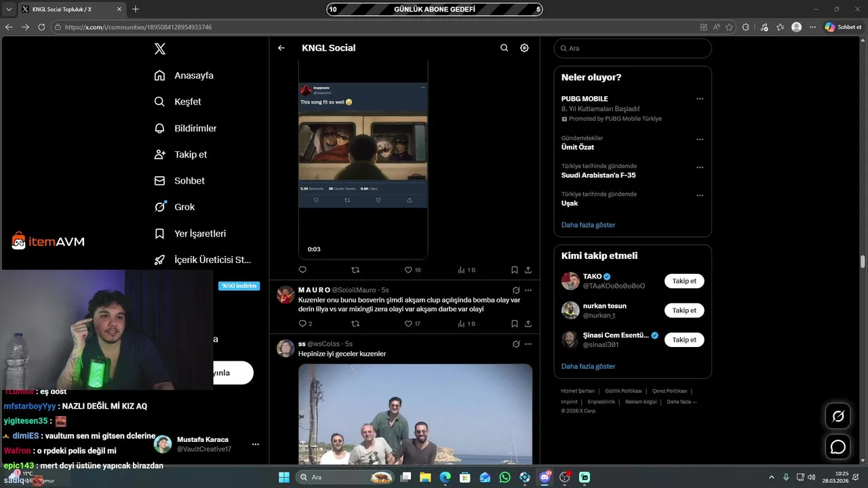Open the tab list dropdown
Image resolution: width=868 pixels, height=488 pixels.
[9, 9]
